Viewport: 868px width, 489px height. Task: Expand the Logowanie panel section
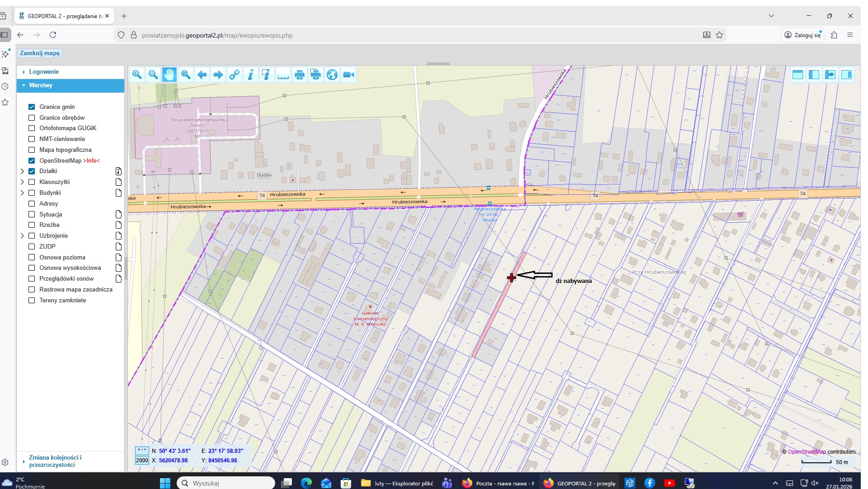44,72
